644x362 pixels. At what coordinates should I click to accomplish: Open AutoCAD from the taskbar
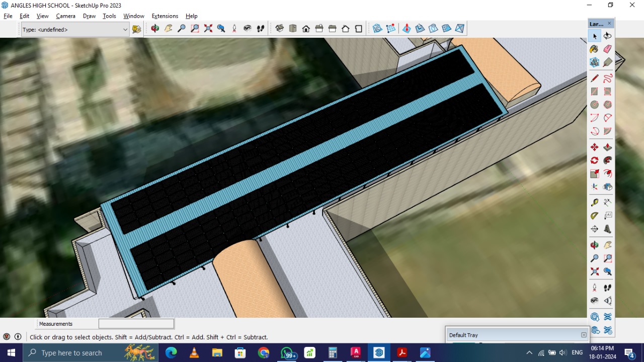pos(356,352)
